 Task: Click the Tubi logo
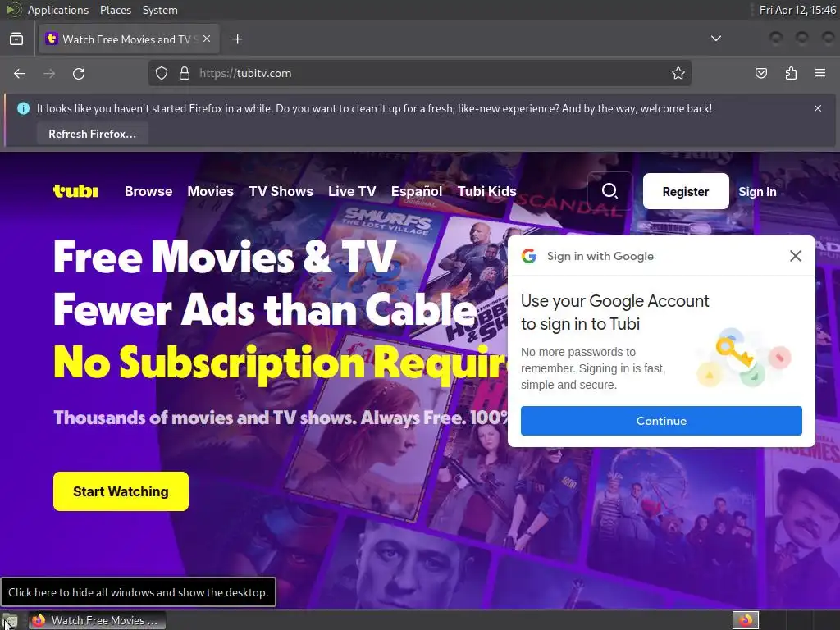[75, 191]
